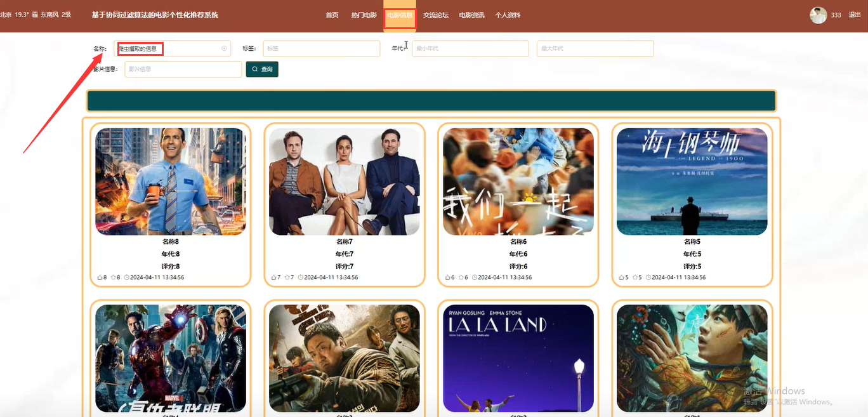This screenshot has height=417, width=868.
Task: Click the clock icon on card 名称8
Action: pos(127,277)
